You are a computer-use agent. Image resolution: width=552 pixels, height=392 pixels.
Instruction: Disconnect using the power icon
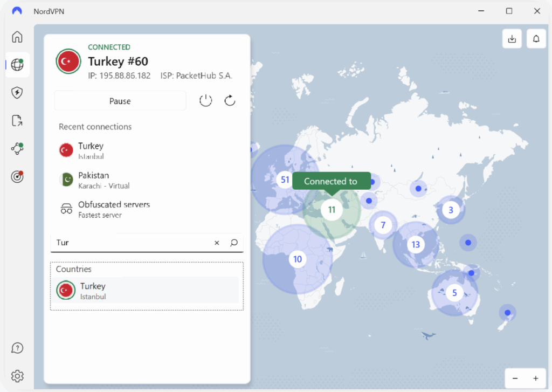(205, 101)
